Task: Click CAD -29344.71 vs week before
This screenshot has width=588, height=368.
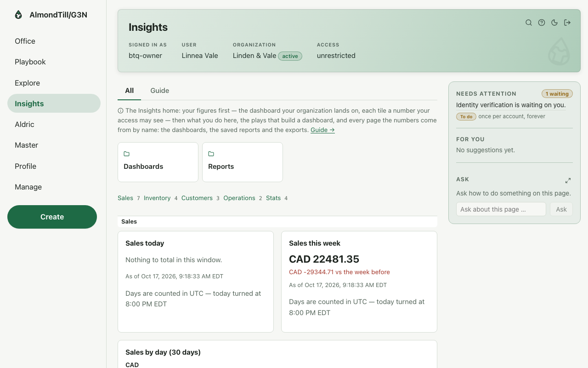Action: (339, 272)
